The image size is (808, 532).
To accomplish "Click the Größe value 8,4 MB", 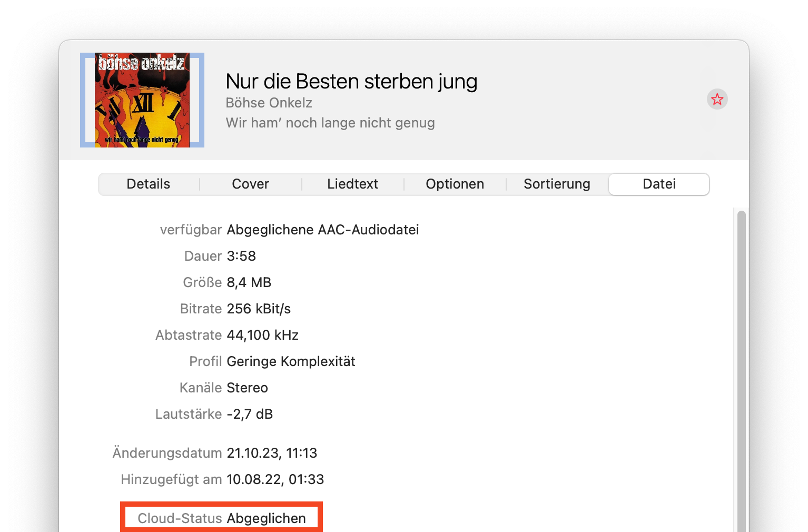I will 249,282.
